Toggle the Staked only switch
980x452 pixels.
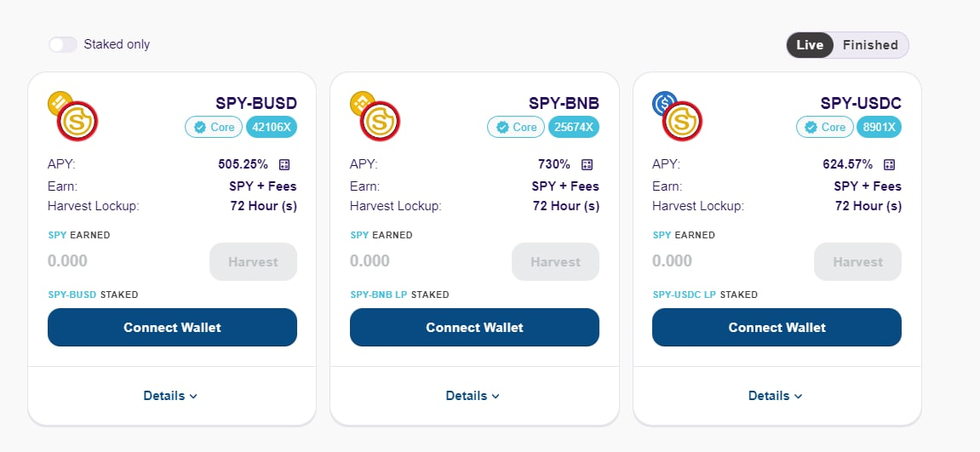63,44
